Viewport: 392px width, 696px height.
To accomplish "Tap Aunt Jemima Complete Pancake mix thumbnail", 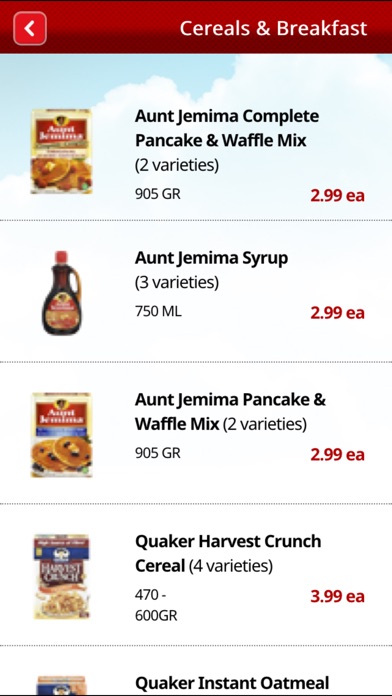I will point(61,151).
